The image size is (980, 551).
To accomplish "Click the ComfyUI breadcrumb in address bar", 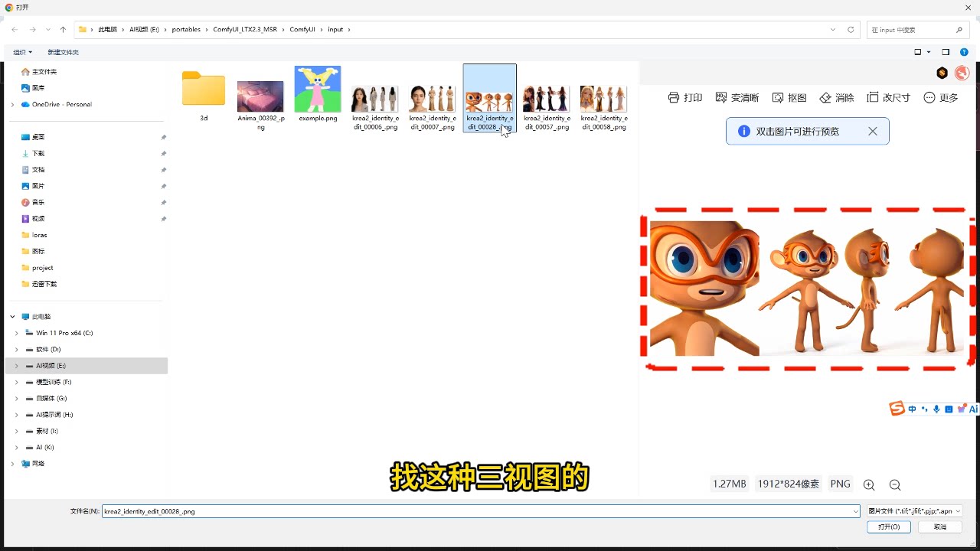I will point(302,30).
